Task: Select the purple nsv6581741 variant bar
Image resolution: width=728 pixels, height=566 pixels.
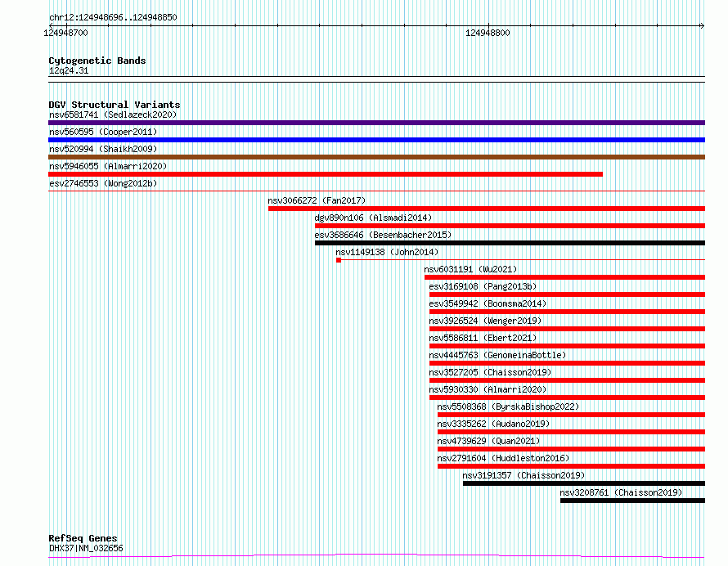Action: (x=376, y=123)
